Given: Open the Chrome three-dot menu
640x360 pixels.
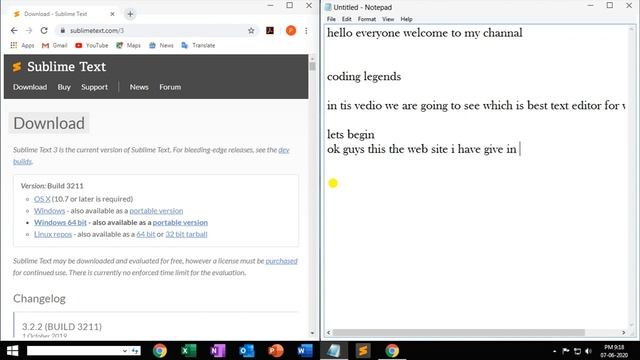Looking at the screenshot, I should [306, 31].
